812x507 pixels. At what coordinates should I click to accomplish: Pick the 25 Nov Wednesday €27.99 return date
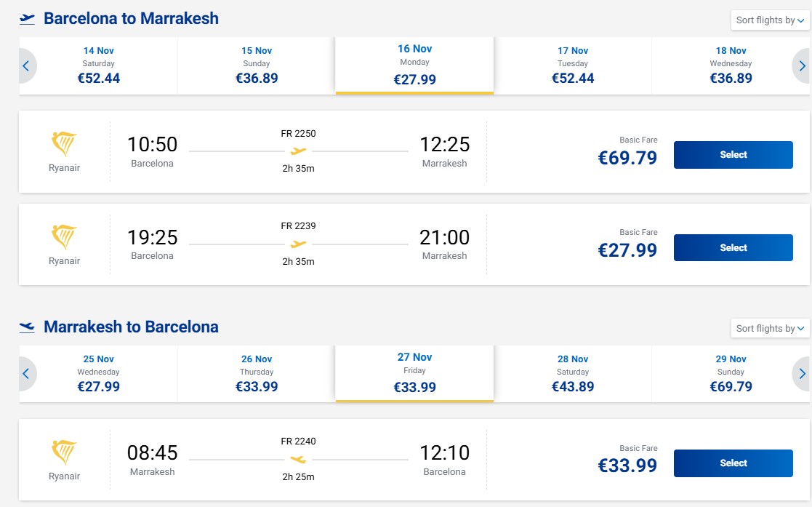98,374
